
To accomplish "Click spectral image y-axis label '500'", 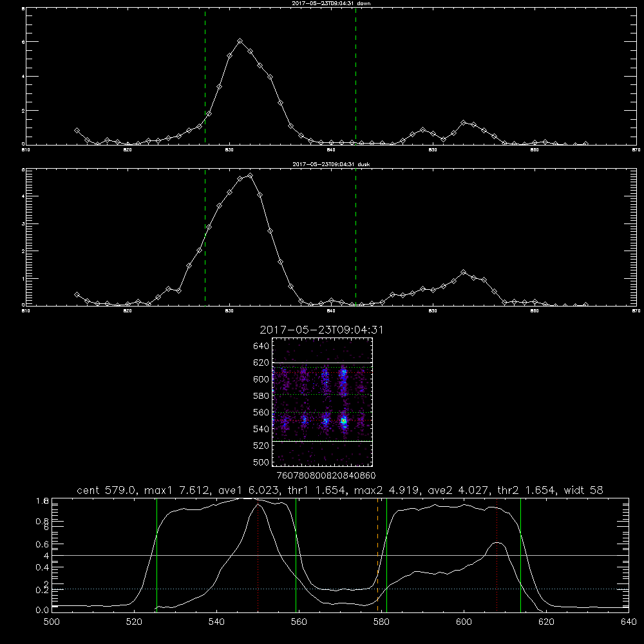I will tap(261, 462).
